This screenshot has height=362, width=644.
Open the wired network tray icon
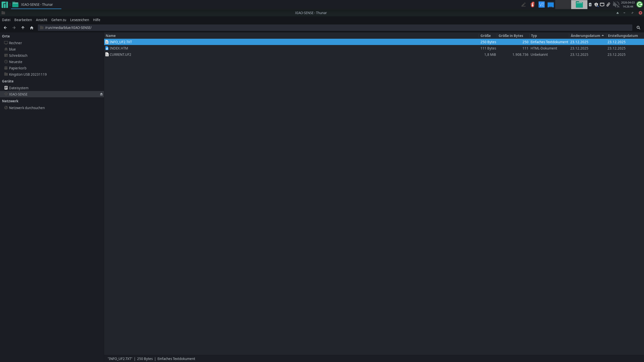click(x=602, y=5)
